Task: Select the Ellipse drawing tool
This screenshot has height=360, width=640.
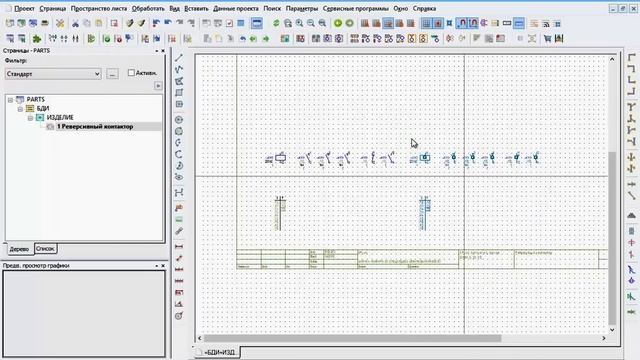Action: [x=179, y=177]
